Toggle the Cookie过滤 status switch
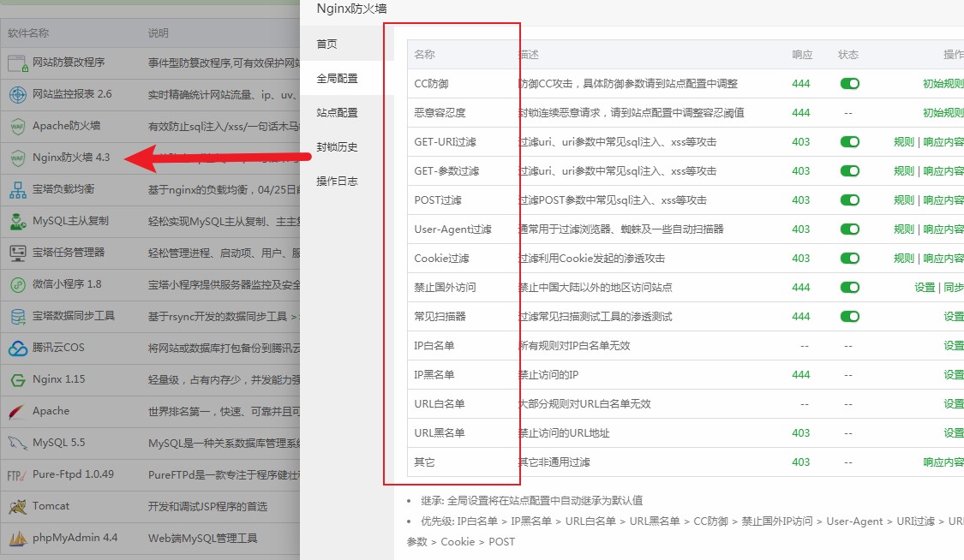This screenshot has width=964, height=560. [850, 259]
